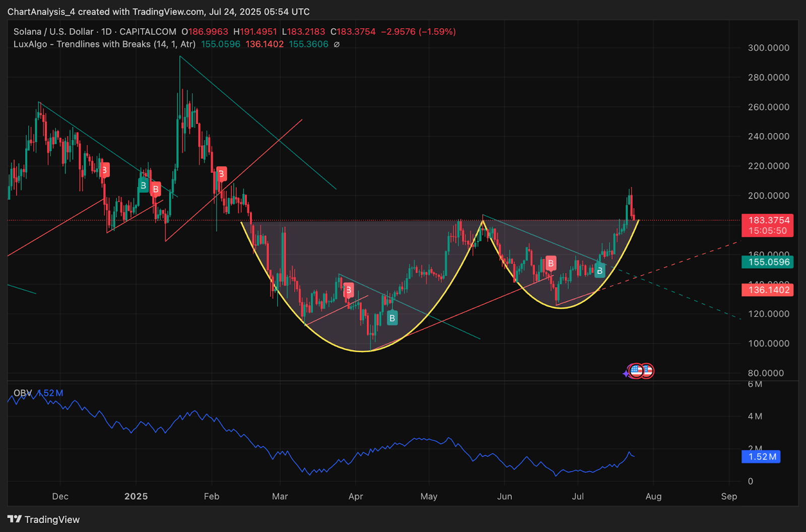Select the red B breakdown marker in June
Image resolution: width=806 pixels, height=532 pixels.
[x=551, y=263]
